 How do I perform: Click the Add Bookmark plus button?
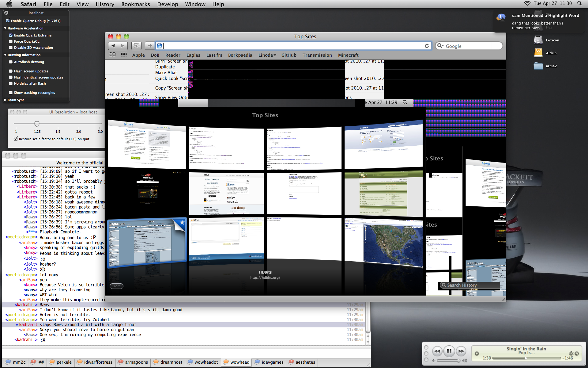150,46
